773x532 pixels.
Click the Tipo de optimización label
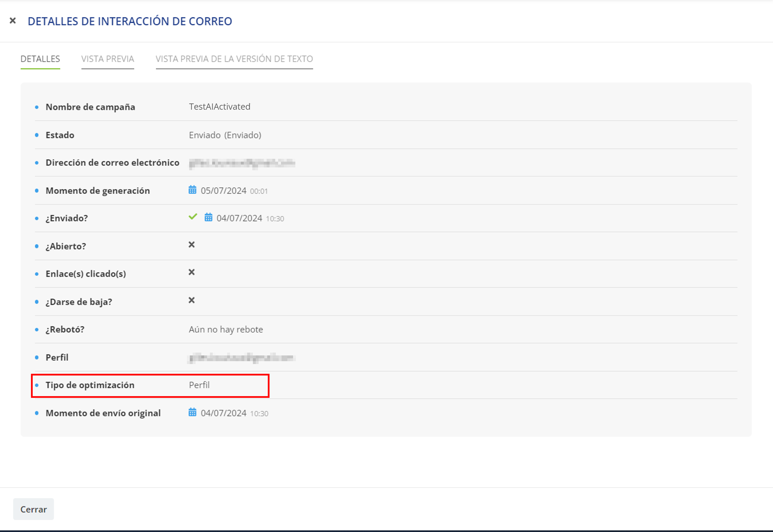90,385
